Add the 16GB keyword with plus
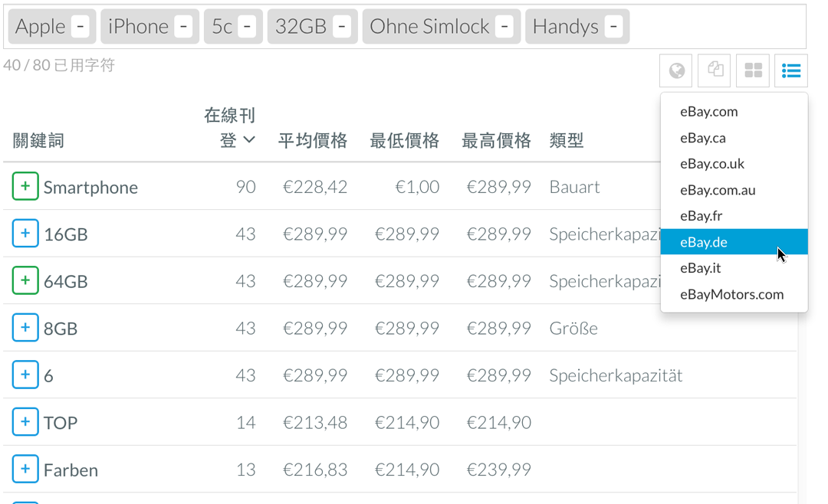The width and height of the screenshot is (828, 504). pyautogui.click(x=25, y=234)
